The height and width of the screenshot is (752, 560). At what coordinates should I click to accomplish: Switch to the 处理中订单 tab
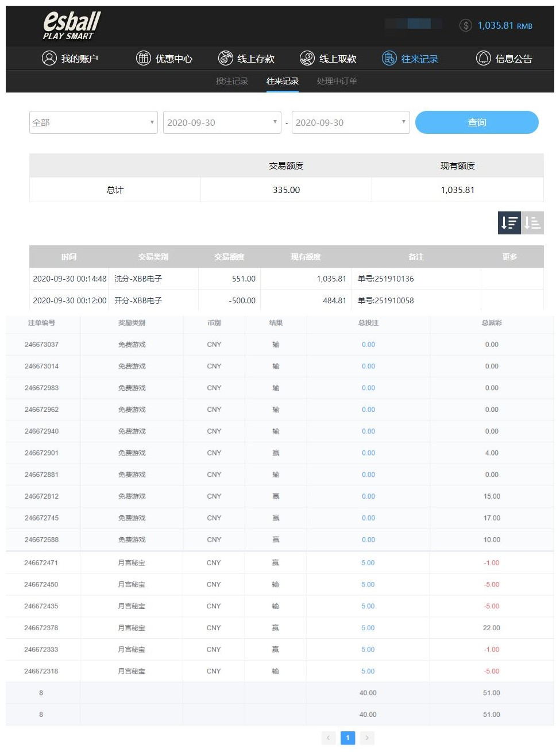click(337, 81)
